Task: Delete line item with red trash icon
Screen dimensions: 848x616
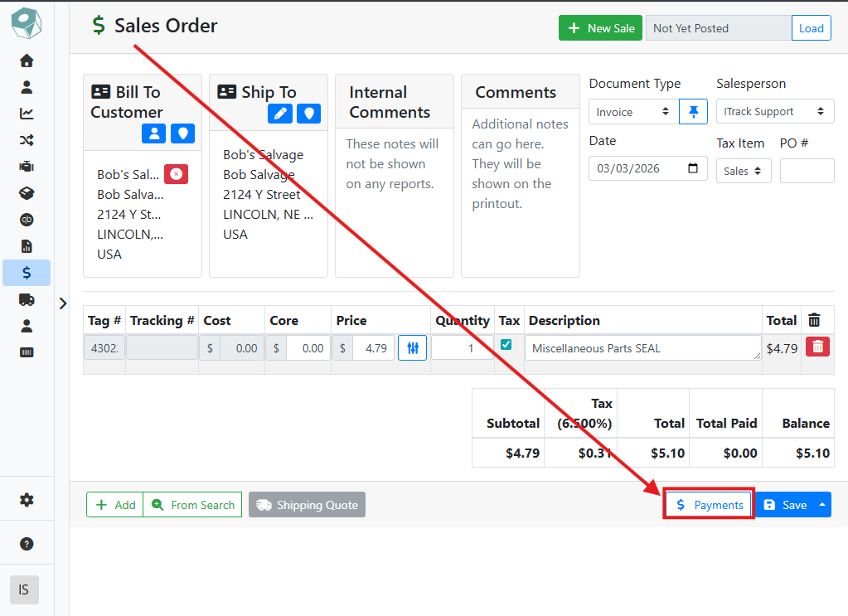Action: coord(817,348)
